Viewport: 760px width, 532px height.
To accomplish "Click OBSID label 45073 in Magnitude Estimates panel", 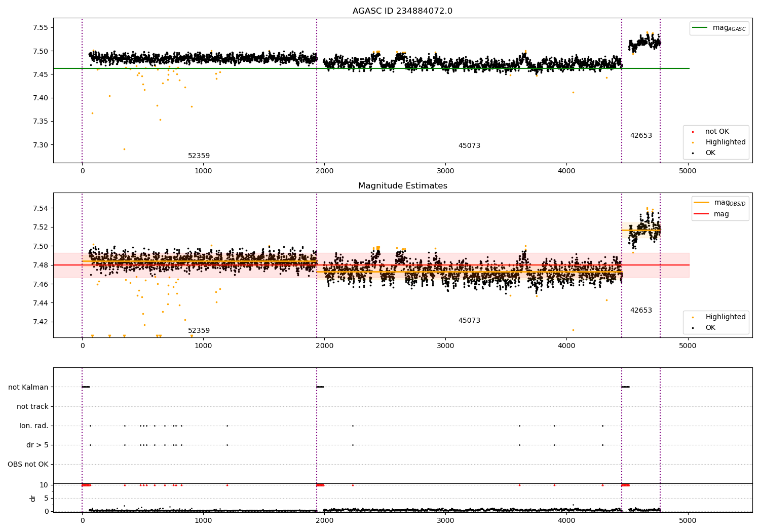I will point(469,321).
